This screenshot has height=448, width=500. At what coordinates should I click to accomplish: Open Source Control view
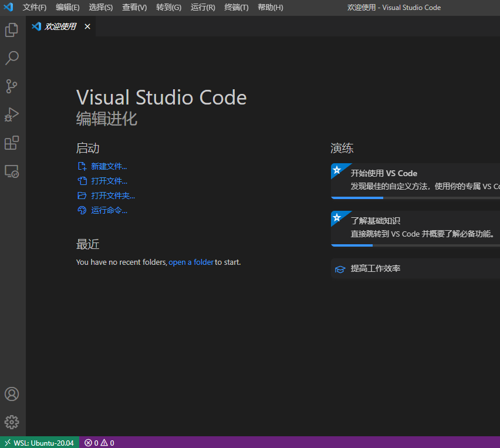[x=12, y=86]
